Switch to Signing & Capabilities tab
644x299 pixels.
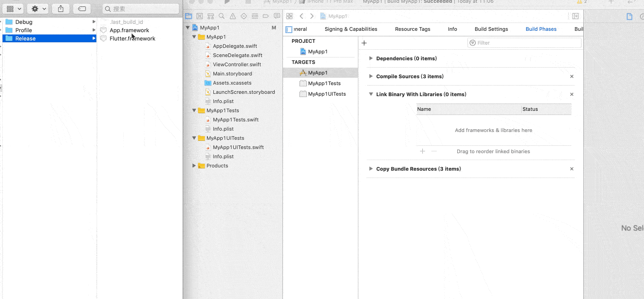point(351,29)
